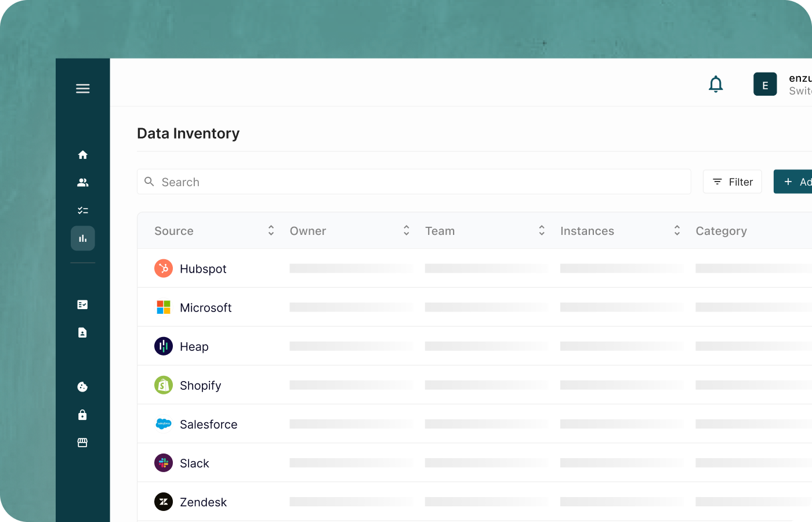Open the enzu account menu

tap(765, 84)
